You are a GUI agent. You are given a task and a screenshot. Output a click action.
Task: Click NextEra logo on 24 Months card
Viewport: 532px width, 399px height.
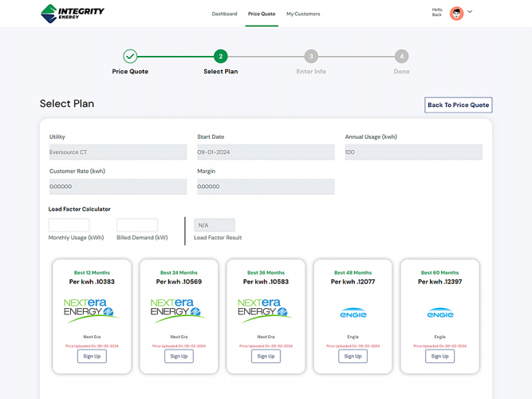click(178, 310)
